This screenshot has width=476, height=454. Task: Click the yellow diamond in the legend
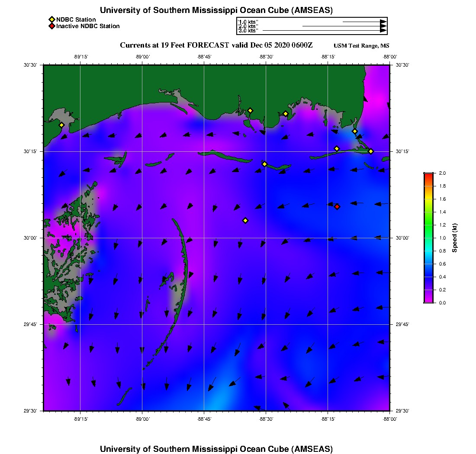51,19
